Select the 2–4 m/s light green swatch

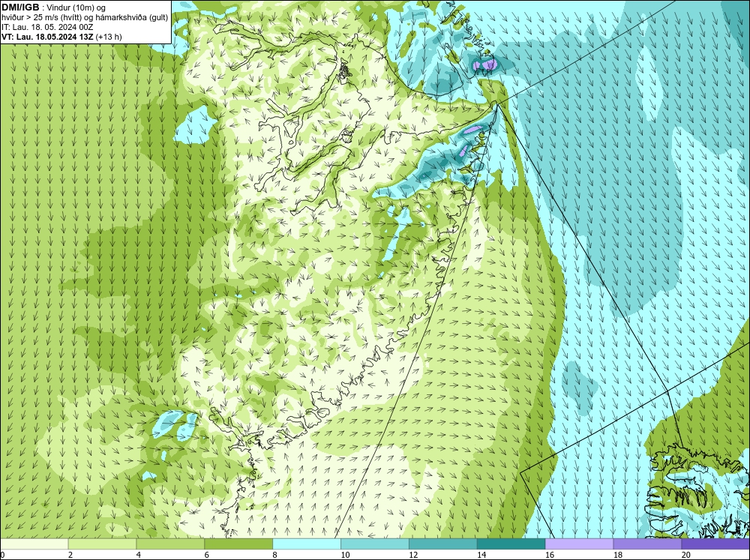point(102,544)
